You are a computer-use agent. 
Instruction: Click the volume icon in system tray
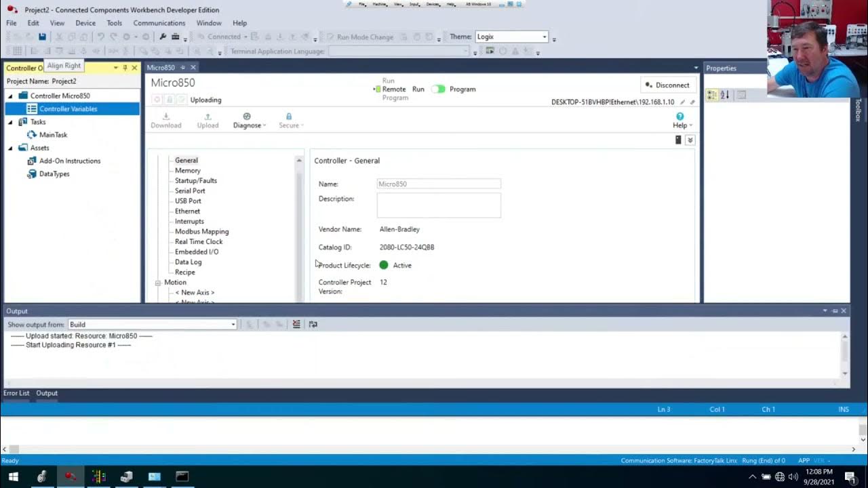(x=793, y=476)
